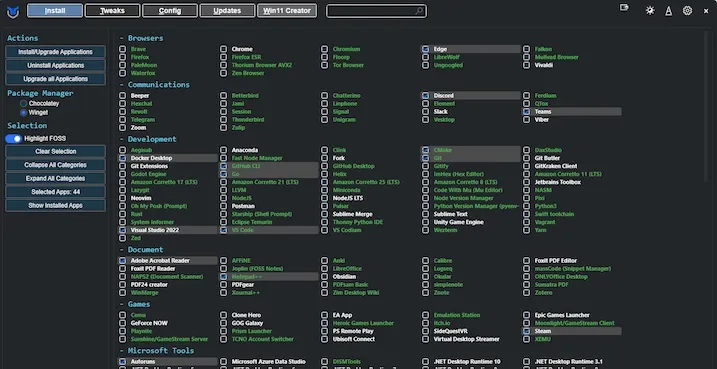The width and height of the screenshot is (717, 369).
Task: Collapse the Games category
Action: pyautogui.click(x=135, y=304)
